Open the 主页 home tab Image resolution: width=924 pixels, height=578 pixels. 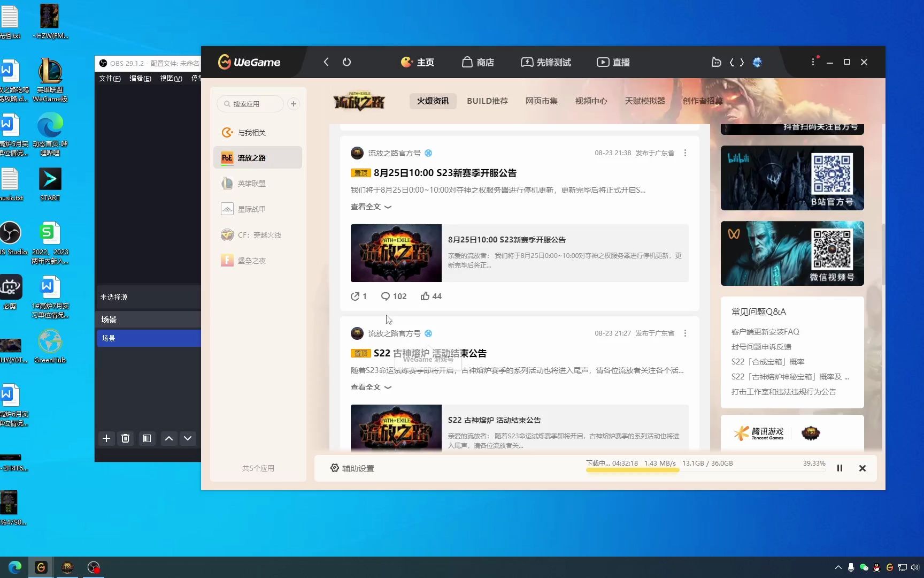pos(418,62)
